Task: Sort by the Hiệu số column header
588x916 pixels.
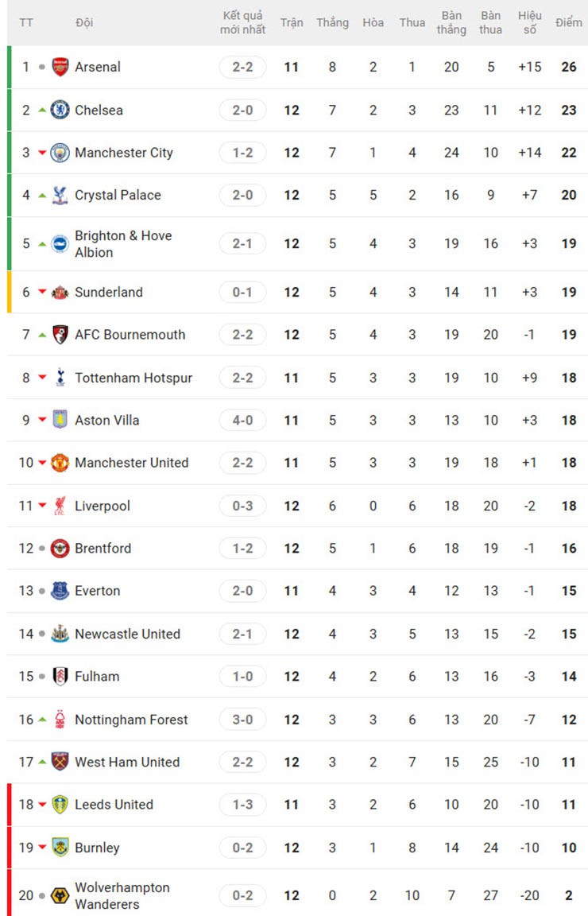Action: click(x=530, y=23)
